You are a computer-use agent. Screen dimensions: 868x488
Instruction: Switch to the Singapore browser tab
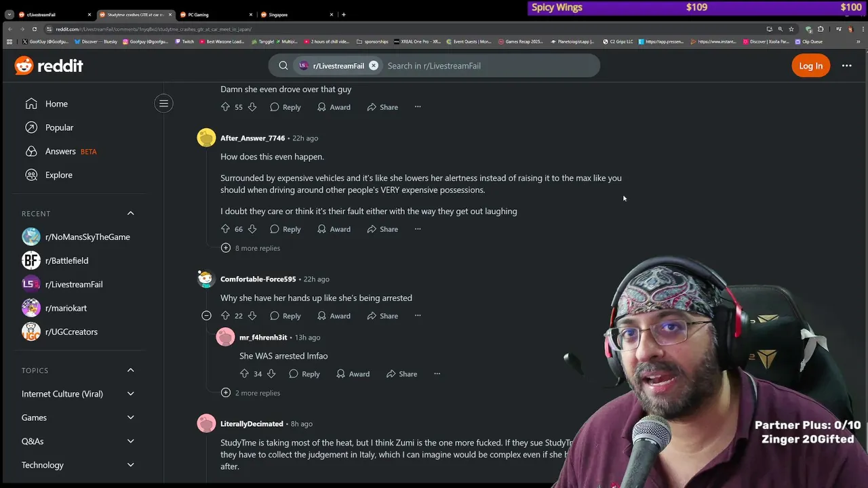point(296,14)
